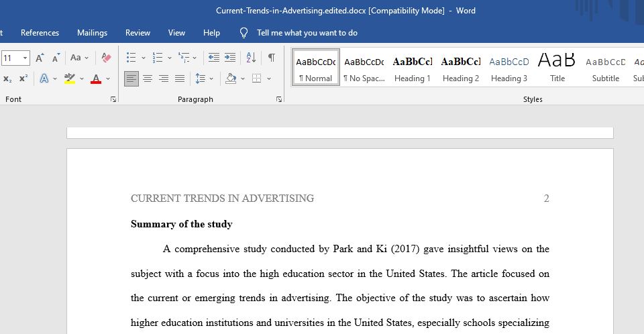
Task: Open the Mailings tab
Action: pyautogui.click(x=92, y=33)
